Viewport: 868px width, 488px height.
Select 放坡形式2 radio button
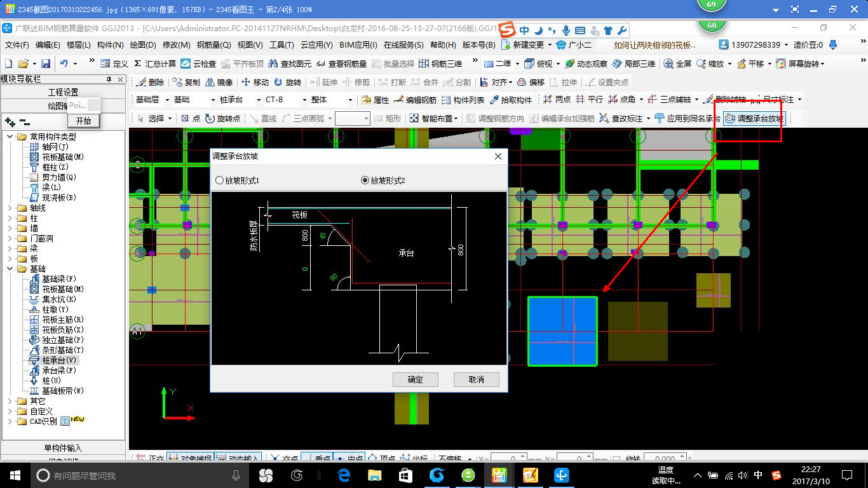tap(365, 180)
